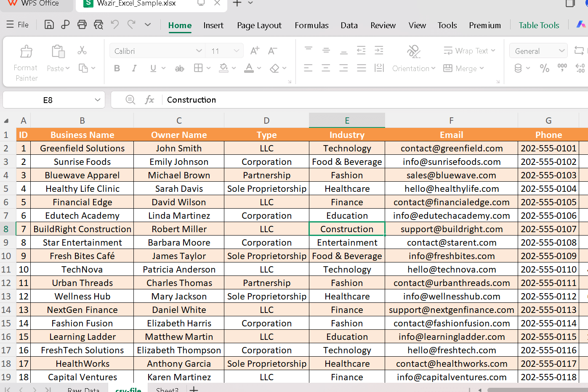Add a new sheet with plus button
The height and width of the screenshot is (392, 588).
pyautogui.click(x=194, y=389)
